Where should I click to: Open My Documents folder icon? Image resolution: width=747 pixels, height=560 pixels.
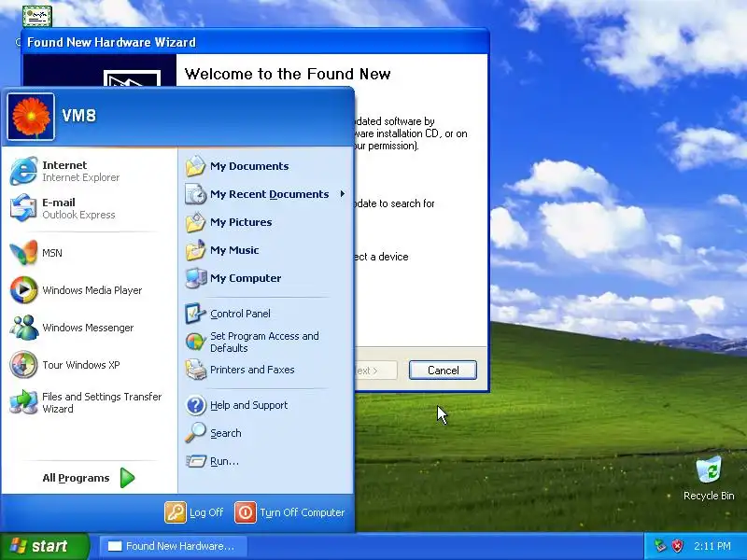195,166
